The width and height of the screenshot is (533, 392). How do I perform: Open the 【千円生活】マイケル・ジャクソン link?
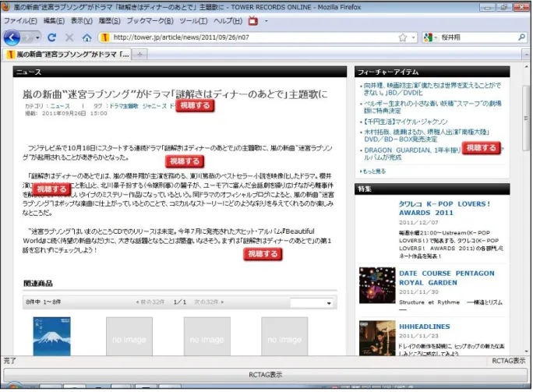pos(405,122)
